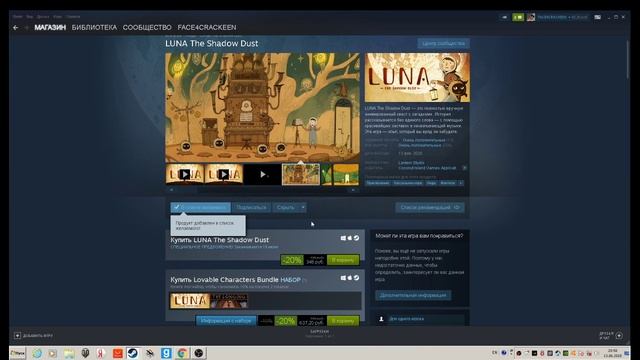Image resolution: width=640 pixels, height=360 pixels.
Task: Open the Игры games menu
Action: tap(58, 17)
